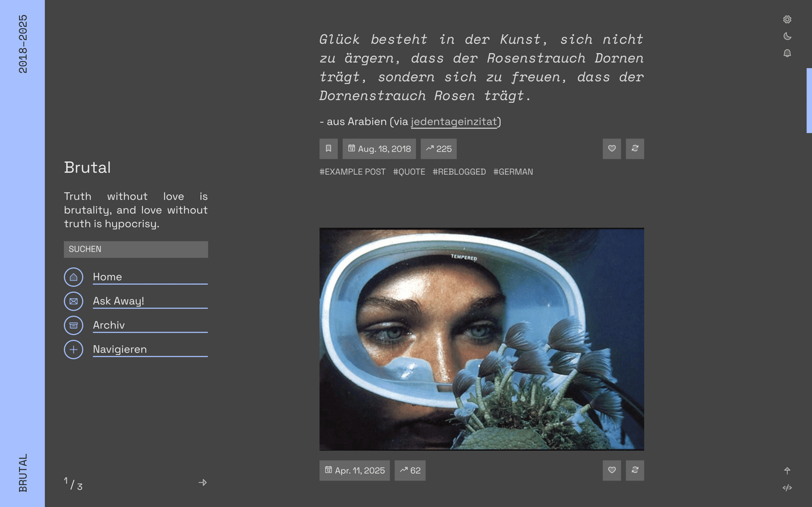Open the #GERMAN tag

coord(513,172)
